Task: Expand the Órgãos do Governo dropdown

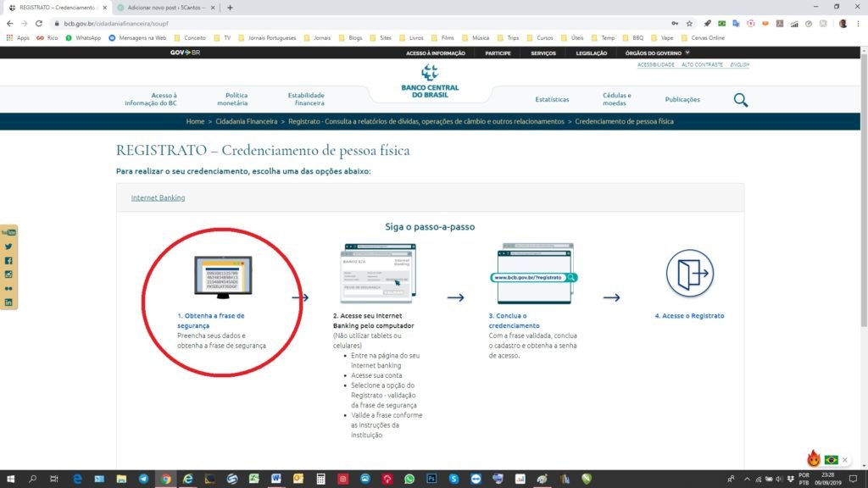Action: coord(657,53)
